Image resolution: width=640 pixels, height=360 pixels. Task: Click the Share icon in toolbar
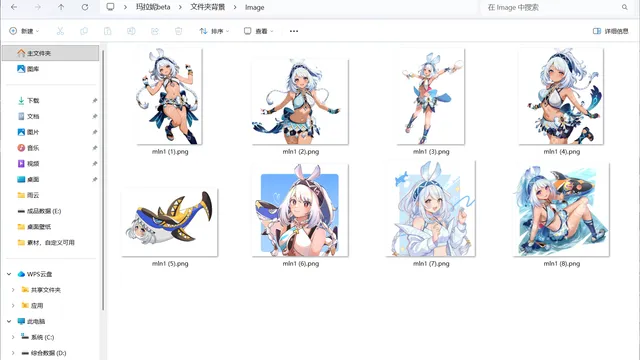pyautogui.click(x=155, y=31)
